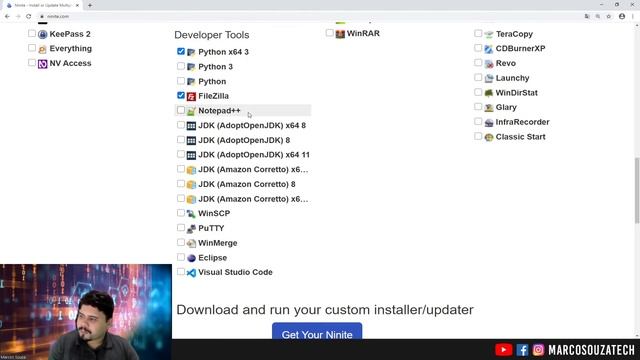640x360 pixels.
Task: Reload the page with browser refresh icon
Action: click(x=29, y=16)
